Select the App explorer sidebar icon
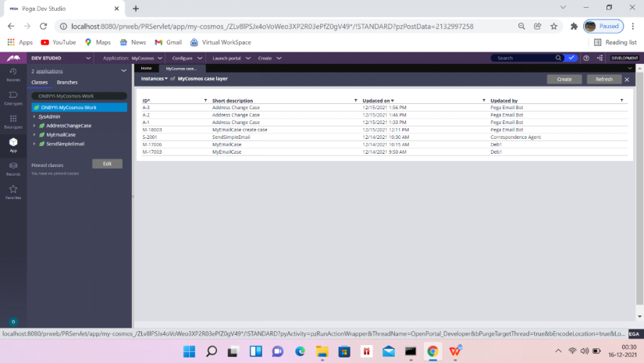 pyautogui.click(x=13, y=145)
